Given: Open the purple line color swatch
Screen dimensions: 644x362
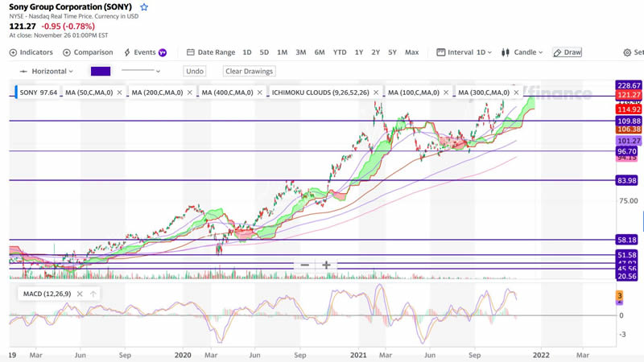Looking at the screenshot, I should pyautogui.click(x=101, y=71).
